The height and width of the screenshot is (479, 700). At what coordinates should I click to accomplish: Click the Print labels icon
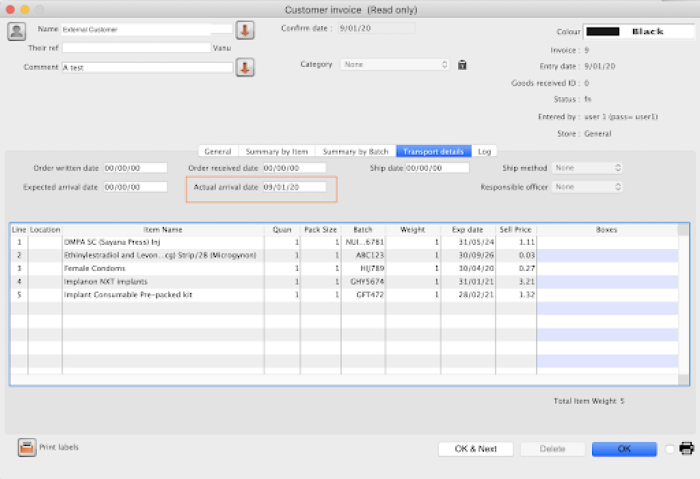point(27,447)
